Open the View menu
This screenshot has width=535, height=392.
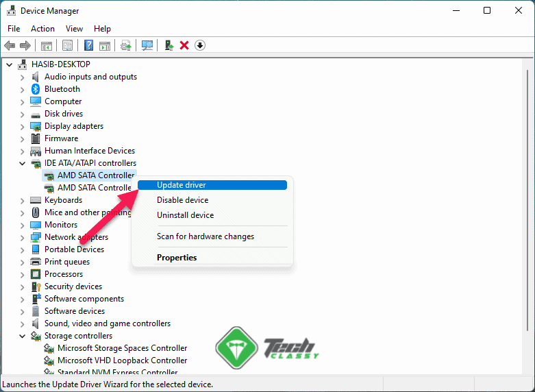pos(74,29)
